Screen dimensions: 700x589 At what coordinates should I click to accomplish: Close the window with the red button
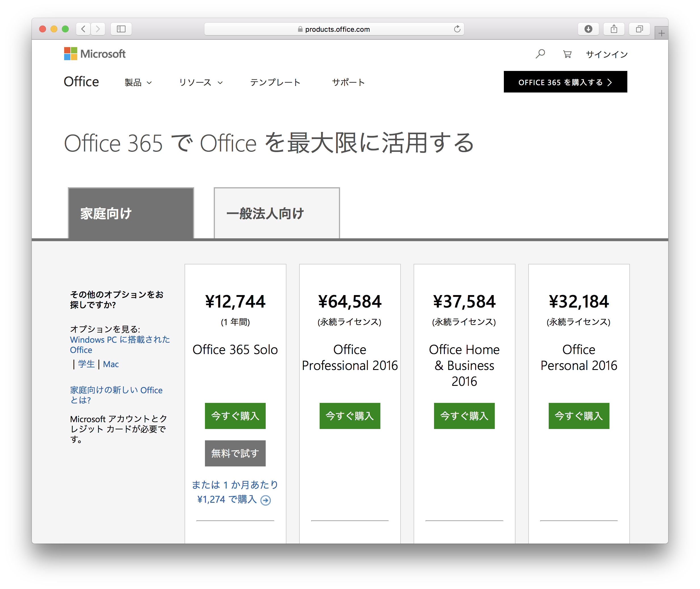(42, 29)
